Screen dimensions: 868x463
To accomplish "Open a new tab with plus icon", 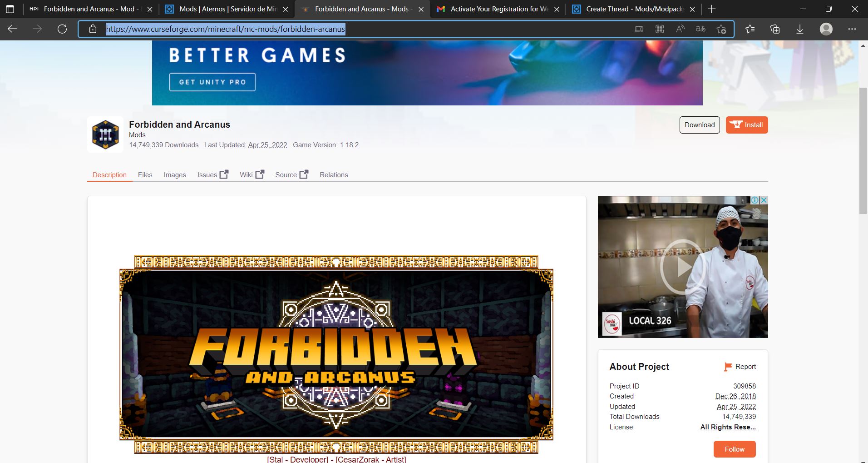I will pyautogui.click(x=712, y=9).
